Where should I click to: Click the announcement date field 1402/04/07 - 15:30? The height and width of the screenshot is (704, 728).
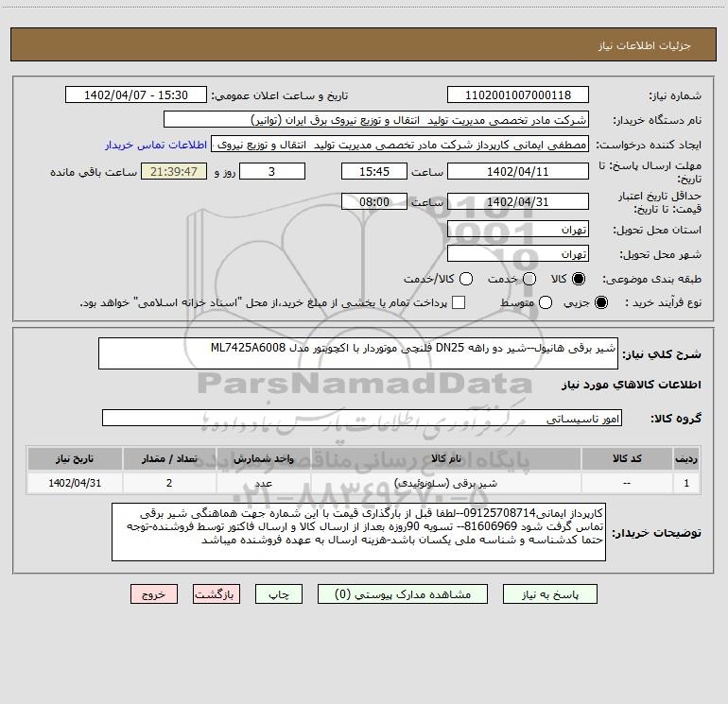tap(136, 95)
